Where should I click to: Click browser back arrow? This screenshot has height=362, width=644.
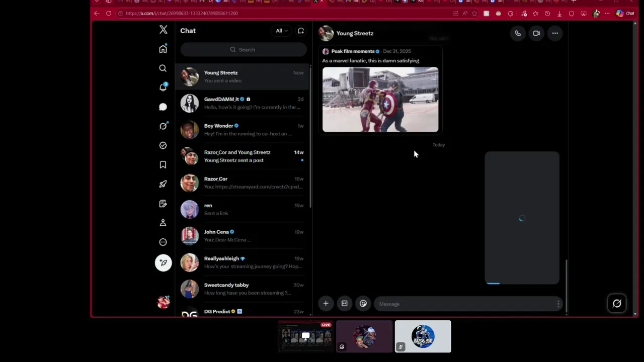[97, 13]
